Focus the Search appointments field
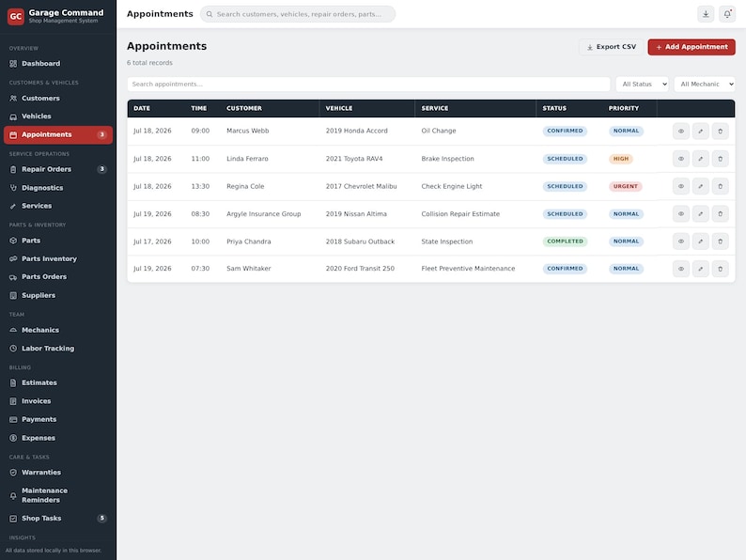Image resolution: width=746 pixels, height=560 pixels. (x=368, y=85)
